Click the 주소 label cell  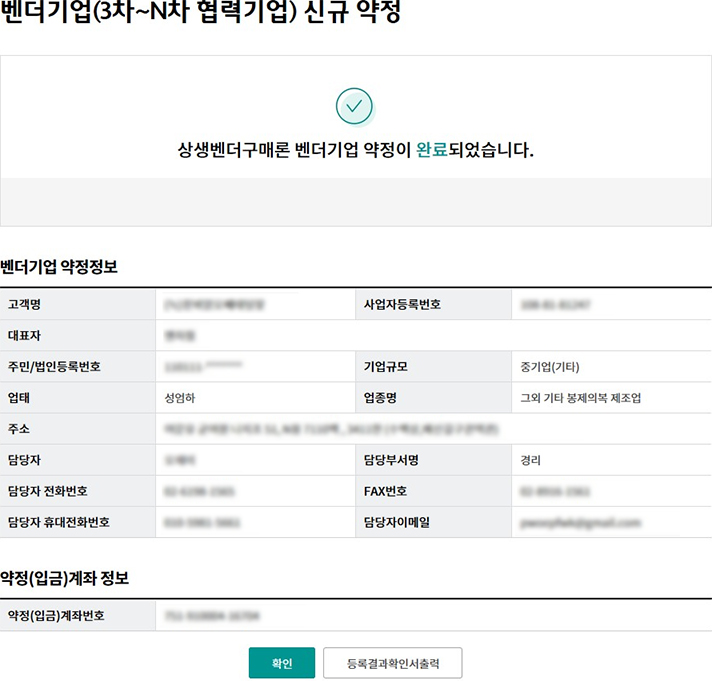point(77,429)
